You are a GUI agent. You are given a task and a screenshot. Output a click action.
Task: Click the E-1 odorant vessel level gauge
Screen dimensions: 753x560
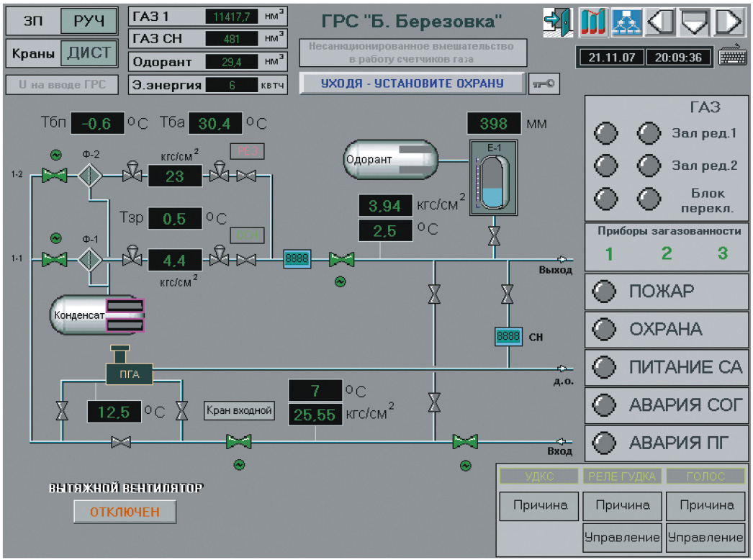pos(494,177)
